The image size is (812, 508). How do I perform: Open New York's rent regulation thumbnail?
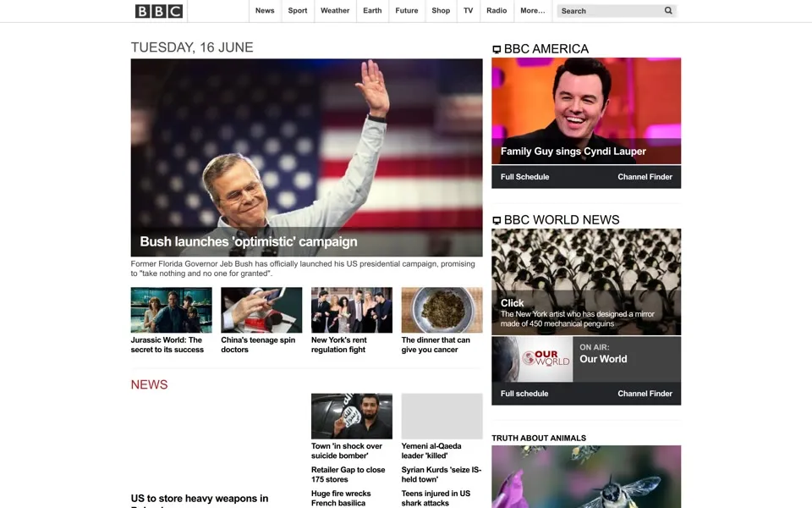point(352,310)
